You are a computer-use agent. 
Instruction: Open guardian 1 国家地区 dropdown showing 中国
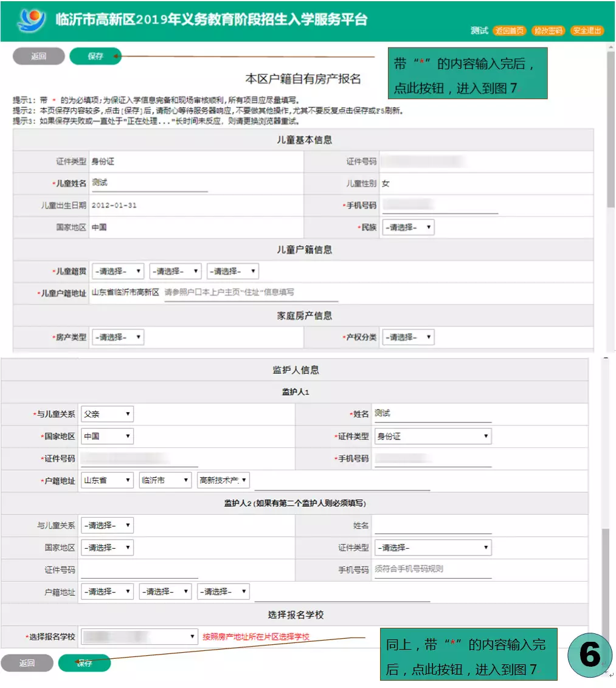pyautogui.click(x=107, y=436)
